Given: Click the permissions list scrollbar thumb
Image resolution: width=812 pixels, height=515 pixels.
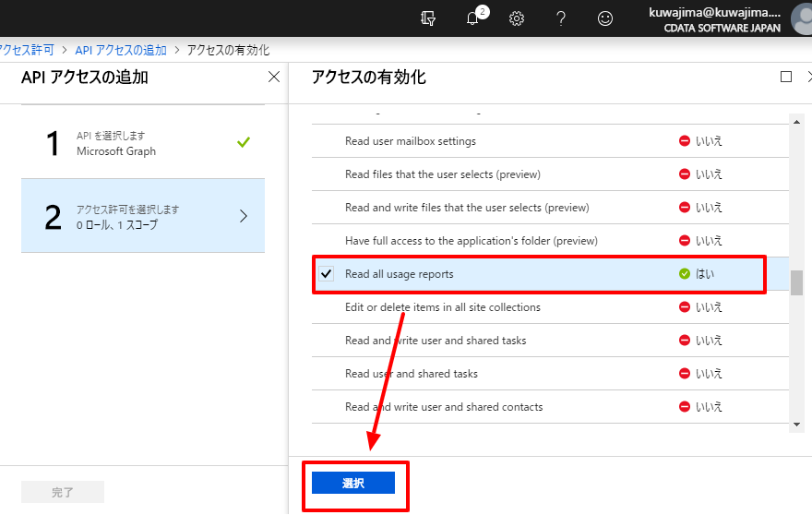Looking at the screenshot, I should click(796, 283).
